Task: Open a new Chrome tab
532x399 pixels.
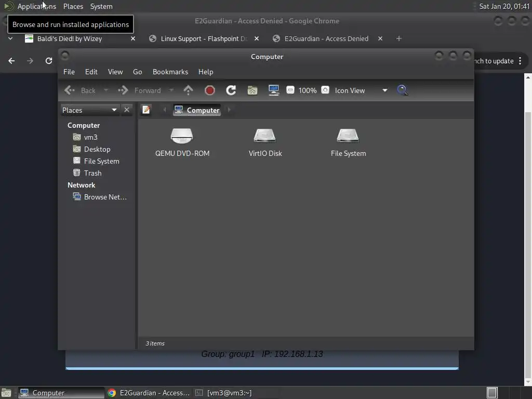Action: [399, 38]
